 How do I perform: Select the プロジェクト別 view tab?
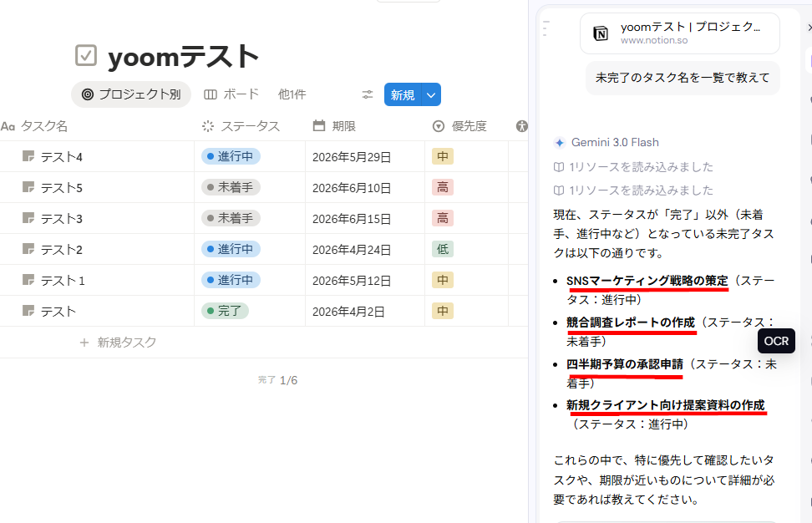[131, 94]
